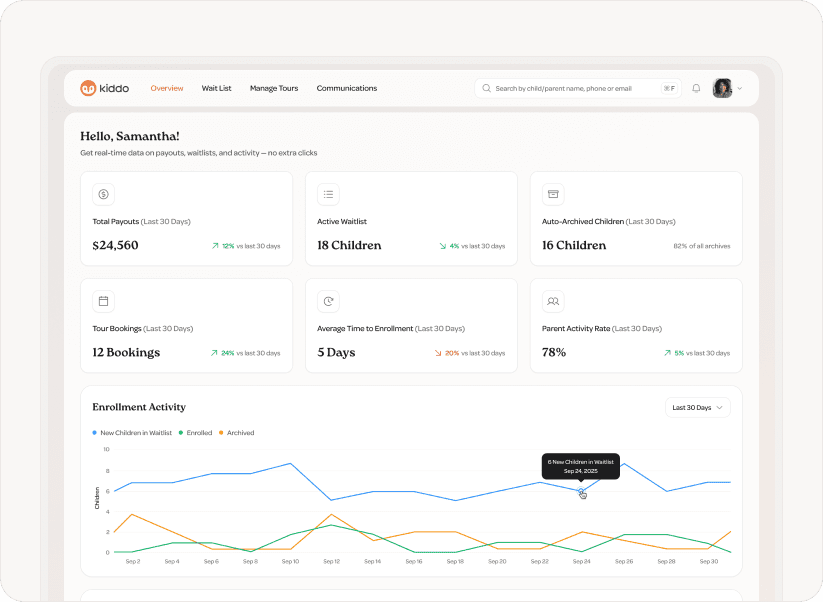823x602 pixels.
Task: Click the 18 Children waitlist value
Action: click(349, 245)
